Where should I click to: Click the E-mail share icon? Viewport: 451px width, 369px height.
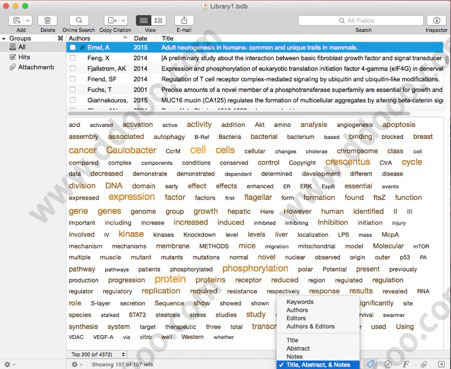(184, 21)
